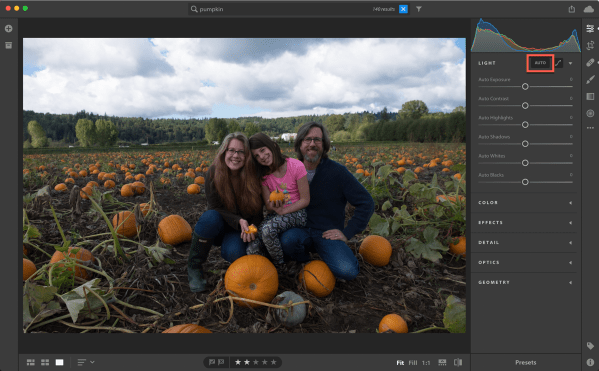The width and height of the screenshot is (599, 371).
Task: Switch to Square Grid view
Action: pyautogui.click(x=45, y=362)
